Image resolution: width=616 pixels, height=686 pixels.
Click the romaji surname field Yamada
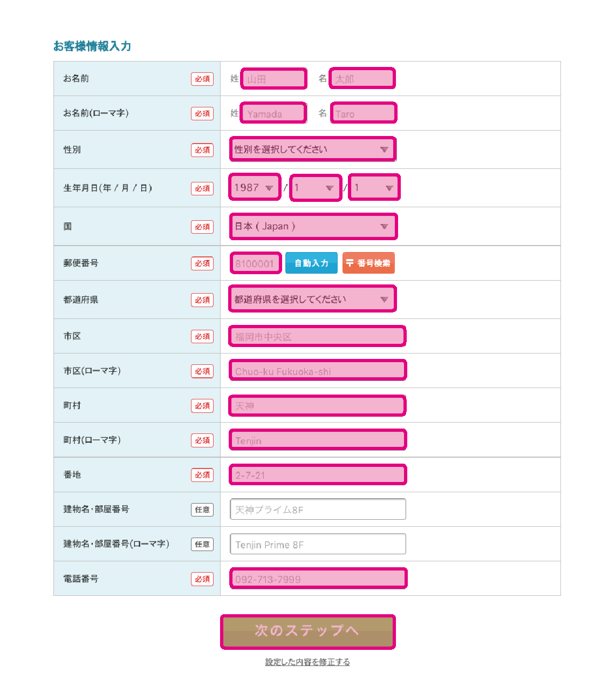[x=273, y=113]
